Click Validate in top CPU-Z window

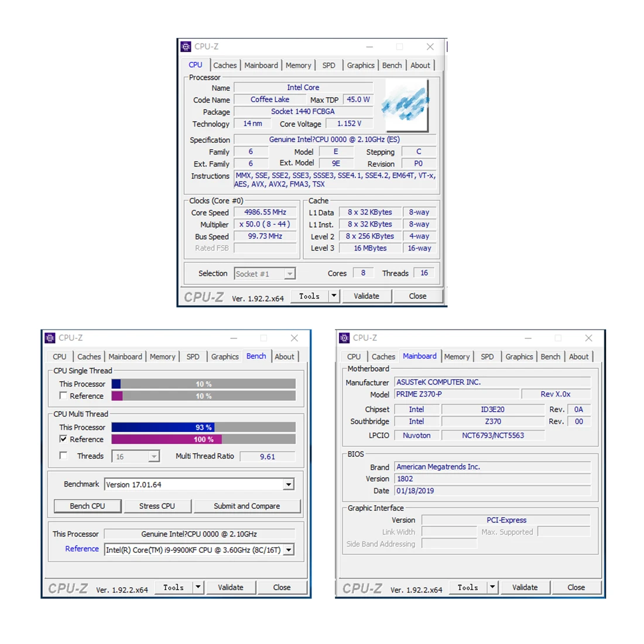pyautogui.click(x=366, y=296)
